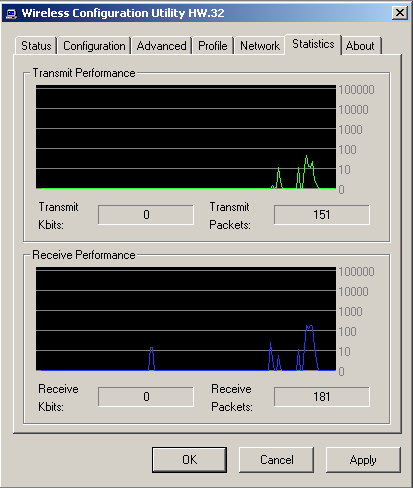Screen dimensions: 413x488
Task: Close the Wireless Configuration Utility window
Action: tap(400, 13)
